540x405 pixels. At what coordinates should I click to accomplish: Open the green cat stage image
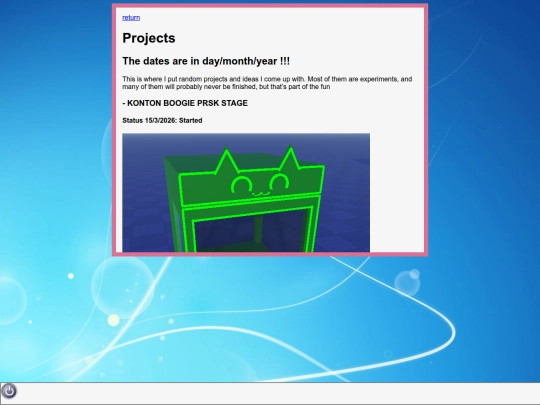click(246, 193)
